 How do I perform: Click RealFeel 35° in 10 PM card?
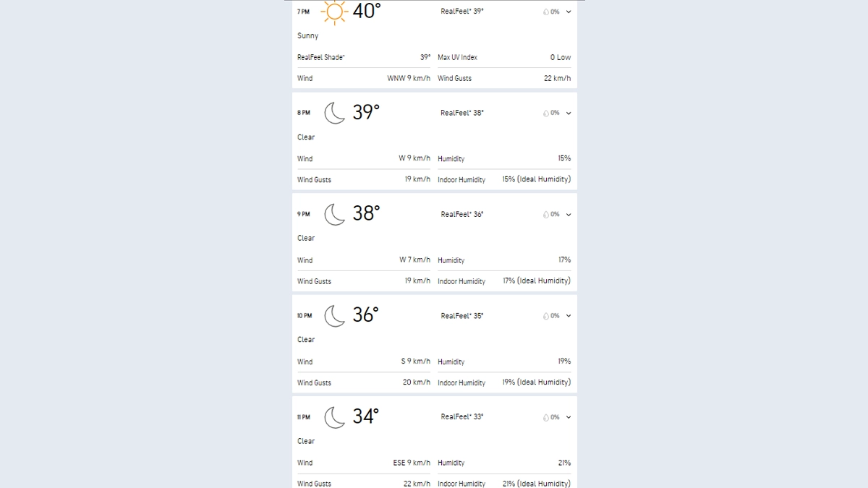click(x=461, y=316)
